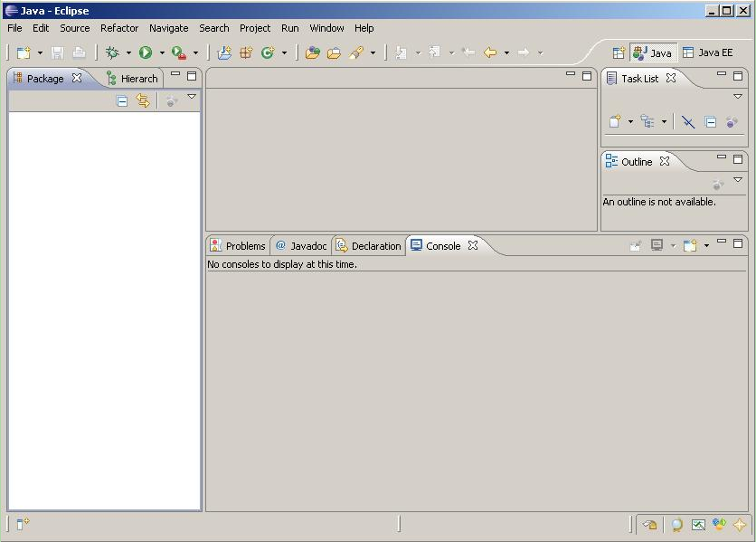
Task: Switch to the Problems tab
Action: coord(238,245)
